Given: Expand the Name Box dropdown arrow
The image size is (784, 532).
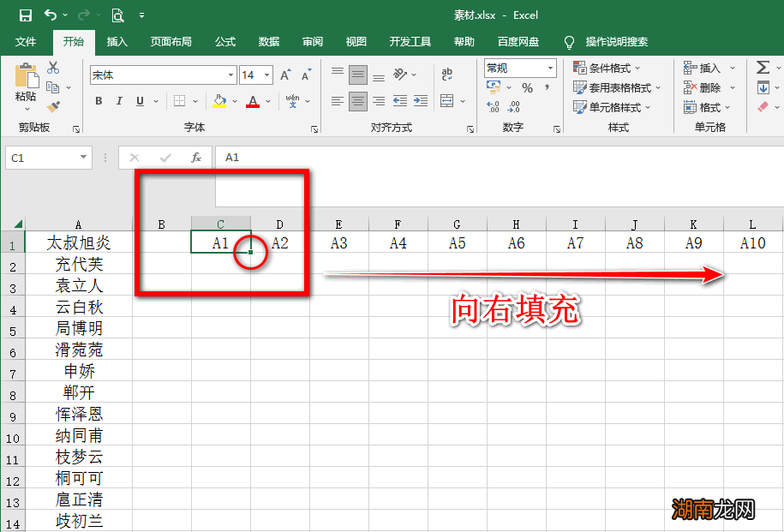Looking at the screenshot, I should tap(83, 158).
